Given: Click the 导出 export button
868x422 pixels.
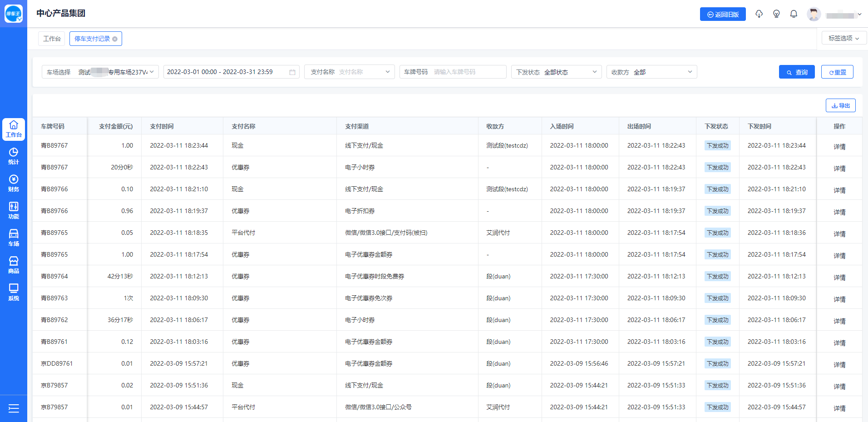Looking at the screenshot, I should point(840,105).
